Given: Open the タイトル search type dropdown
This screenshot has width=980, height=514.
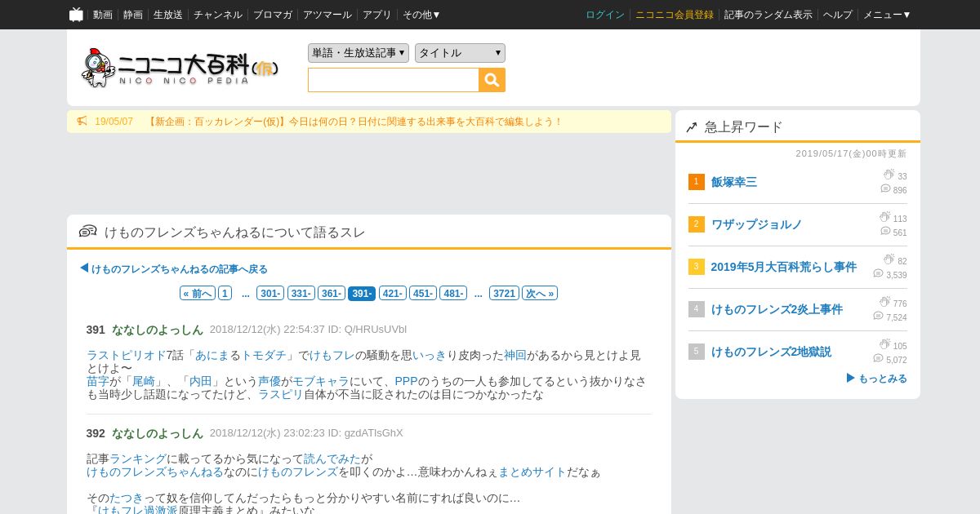Looking at the screenshot, I should tap(460, 53).
